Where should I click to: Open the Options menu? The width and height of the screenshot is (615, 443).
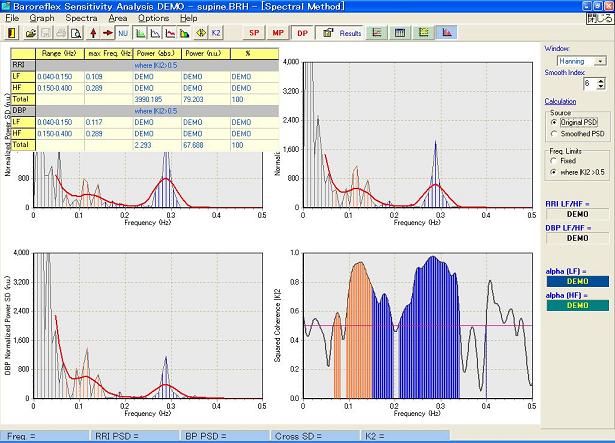pos(153,18)
